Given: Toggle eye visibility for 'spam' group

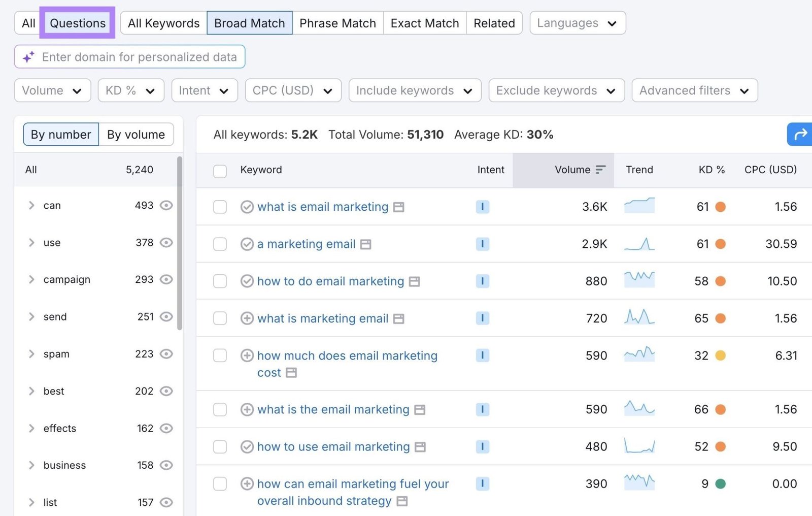Looking at the screenshot, I should 166,354.
